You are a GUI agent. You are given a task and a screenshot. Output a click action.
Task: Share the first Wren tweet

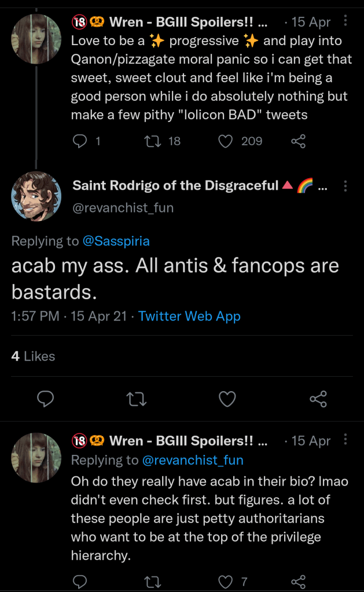coord(298,141)
